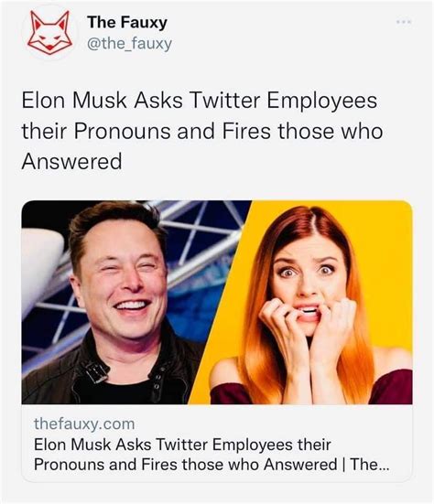
Task: Open the three-dot more options menu
Action: pos(404,22)
